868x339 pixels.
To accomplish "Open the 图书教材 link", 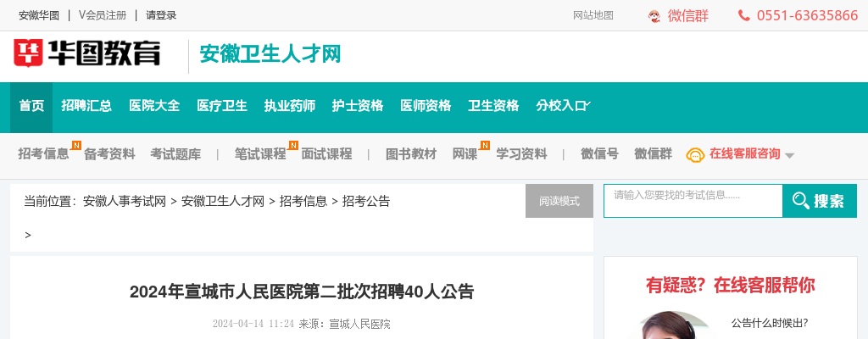I will coord(411,154).
